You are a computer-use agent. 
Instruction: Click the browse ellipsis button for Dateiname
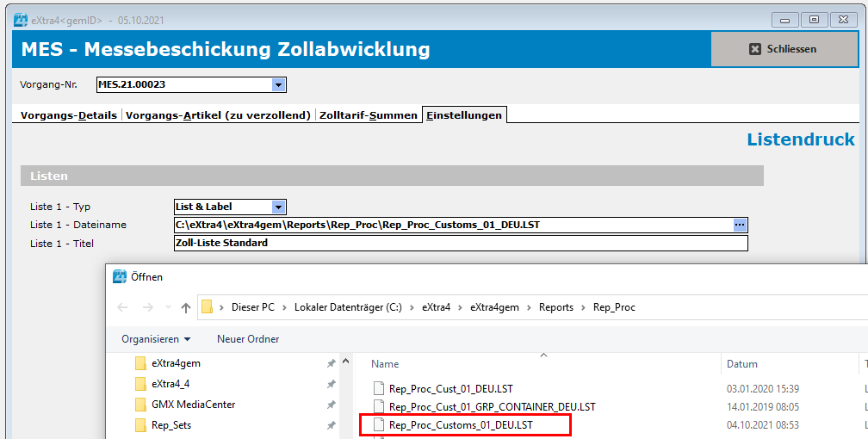point(740,225)
